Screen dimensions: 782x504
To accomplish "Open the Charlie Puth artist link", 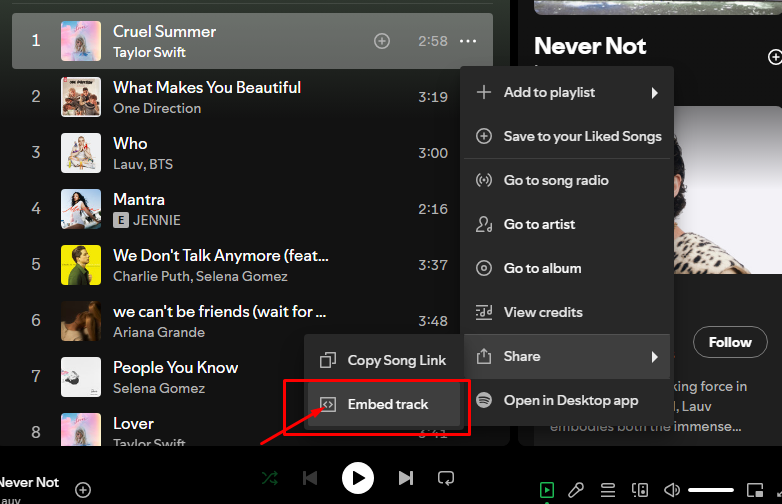I will pyautogui.click(x=151, y=276).
